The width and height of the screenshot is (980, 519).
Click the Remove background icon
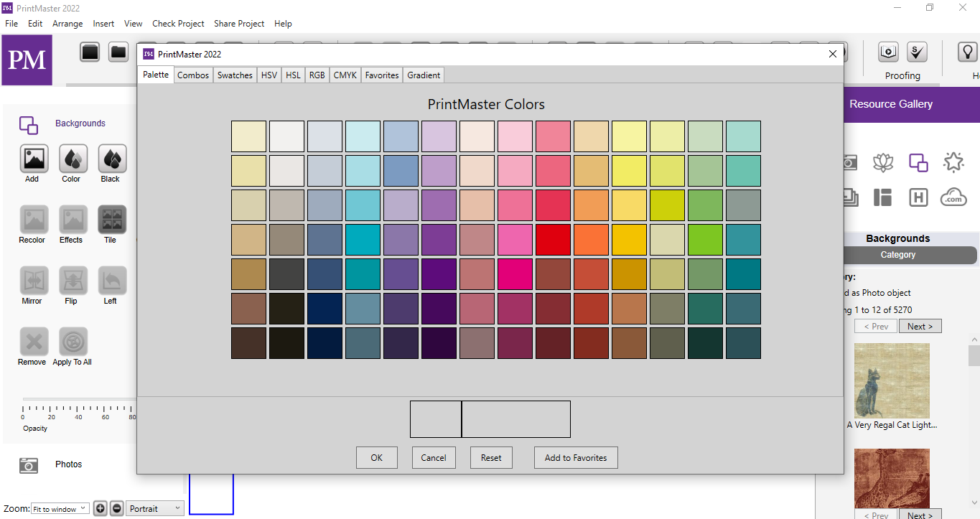pyautogui.click(x=34, y=342)
